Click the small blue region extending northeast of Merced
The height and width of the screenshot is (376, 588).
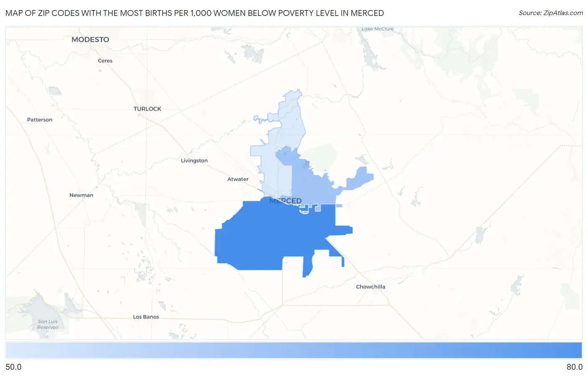[359, 179]
